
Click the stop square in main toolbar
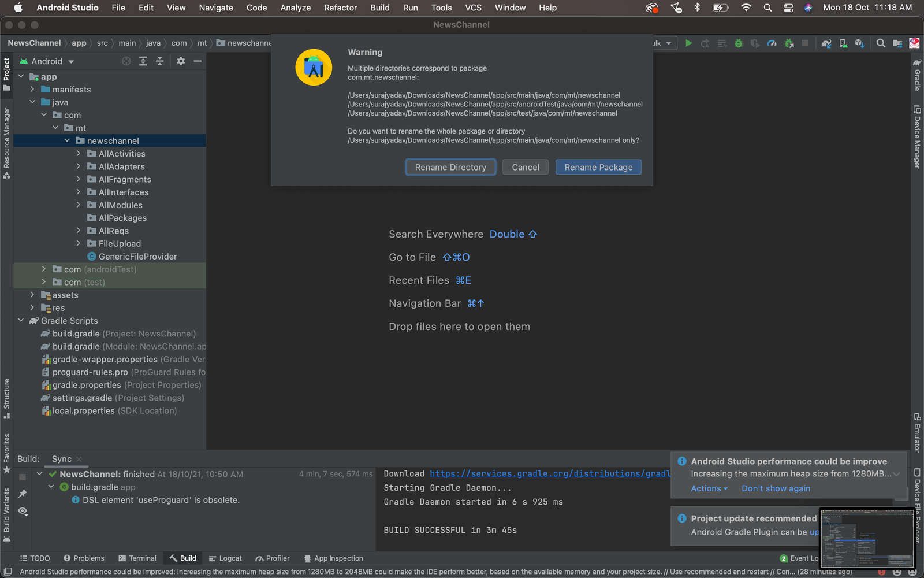(x=806, y=43)
